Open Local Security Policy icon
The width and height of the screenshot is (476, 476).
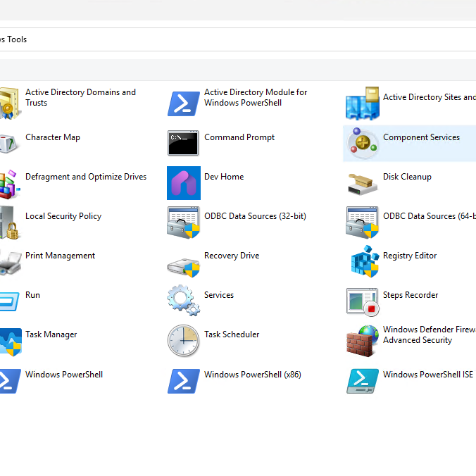tap(9, 223)
